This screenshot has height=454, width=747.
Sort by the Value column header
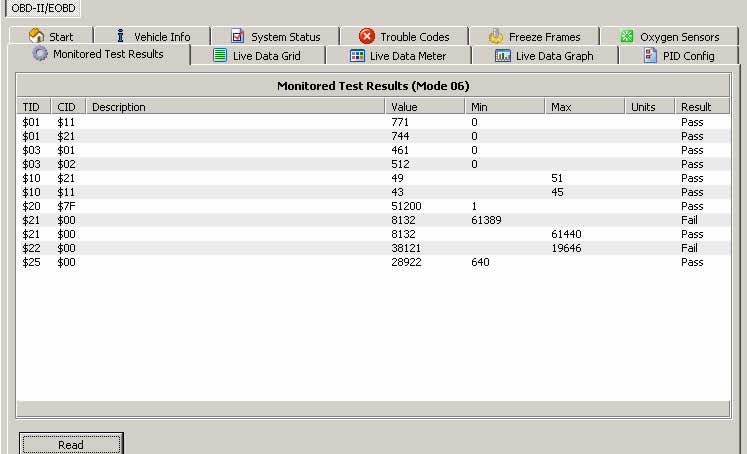click(x=424, y=107)
